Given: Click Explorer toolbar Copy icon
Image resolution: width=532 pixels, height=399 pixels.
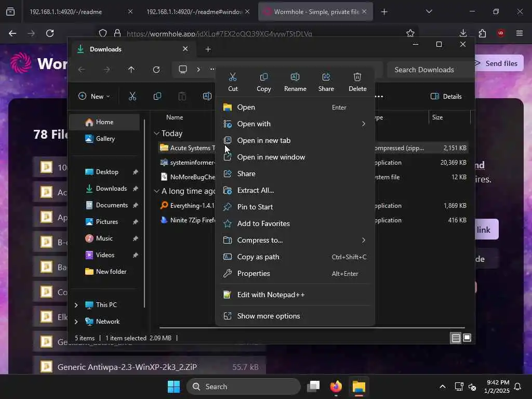Looking at the screenshot, I should (x=157, y=96).
